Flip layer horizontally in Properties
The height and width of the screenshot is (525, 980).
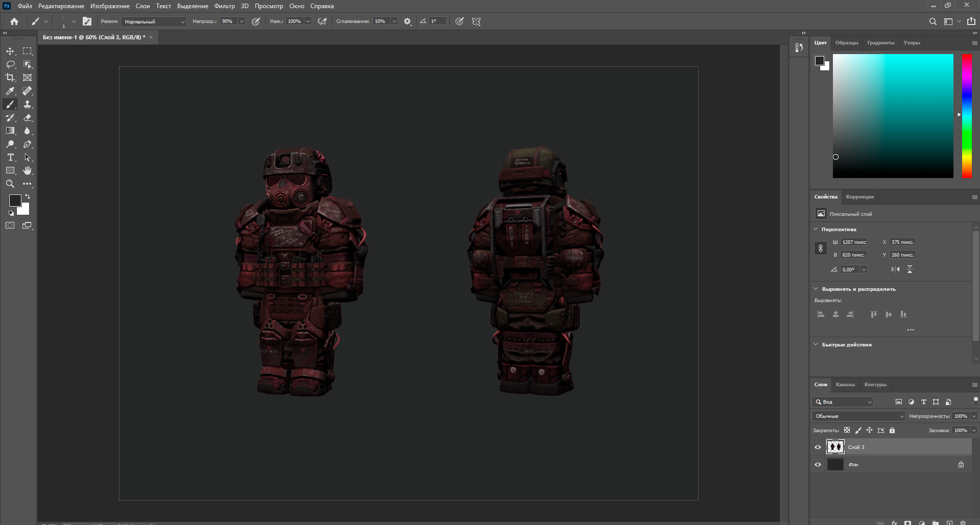pos(895,269)
